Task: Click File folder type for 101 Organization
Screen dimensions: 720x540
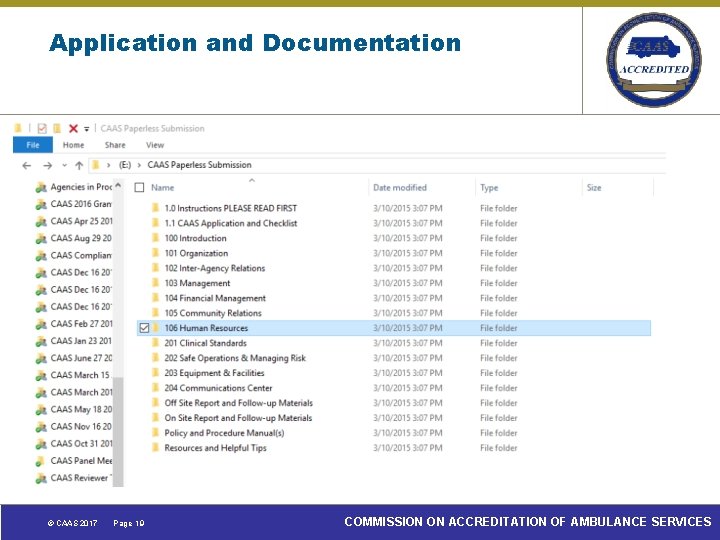Action: (499, 253)
